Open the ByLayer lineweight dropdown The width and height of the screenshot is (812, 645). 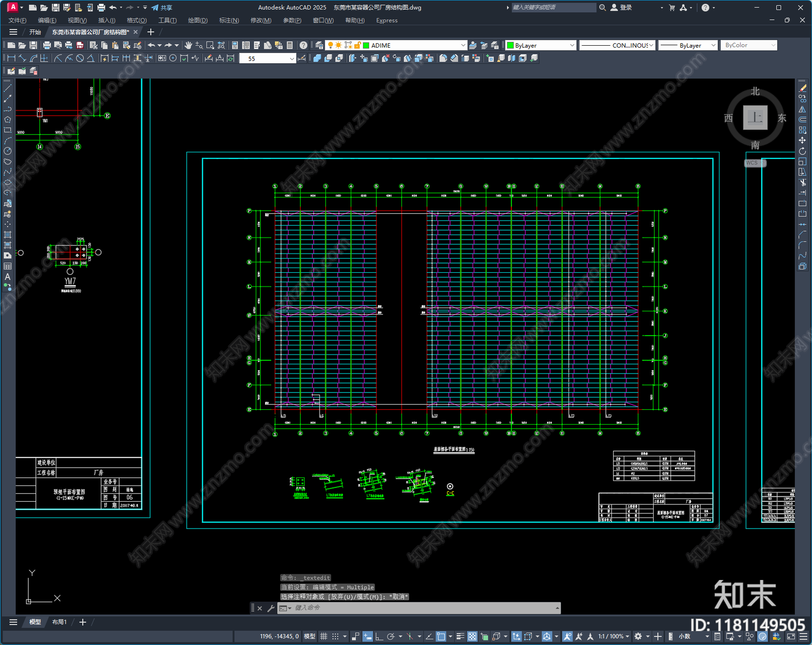(x=713, y=45)
